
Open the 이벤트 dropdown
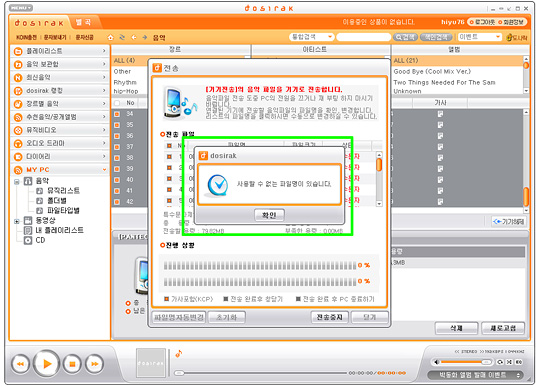coord(479,37)
